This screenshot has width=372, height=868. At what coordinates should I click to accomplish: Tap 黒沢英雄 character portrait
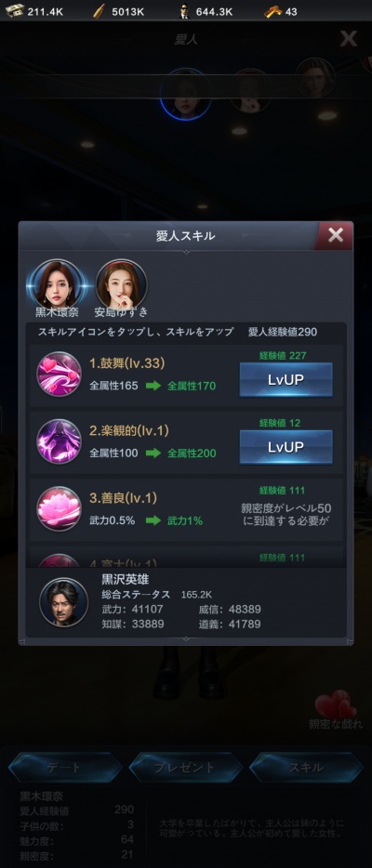click(x=63, y=602)
